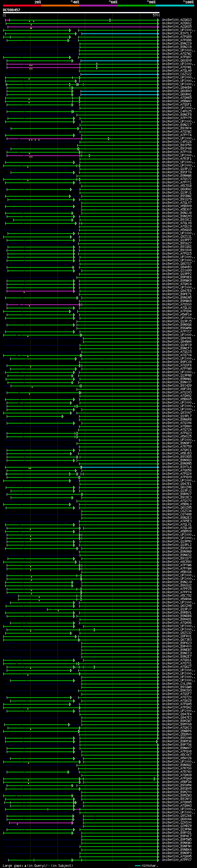Open hit UniRef100_A5B9V9
The height and width of the screenshot is (868, 197).
pyautogui.click(x=177, y=206)
